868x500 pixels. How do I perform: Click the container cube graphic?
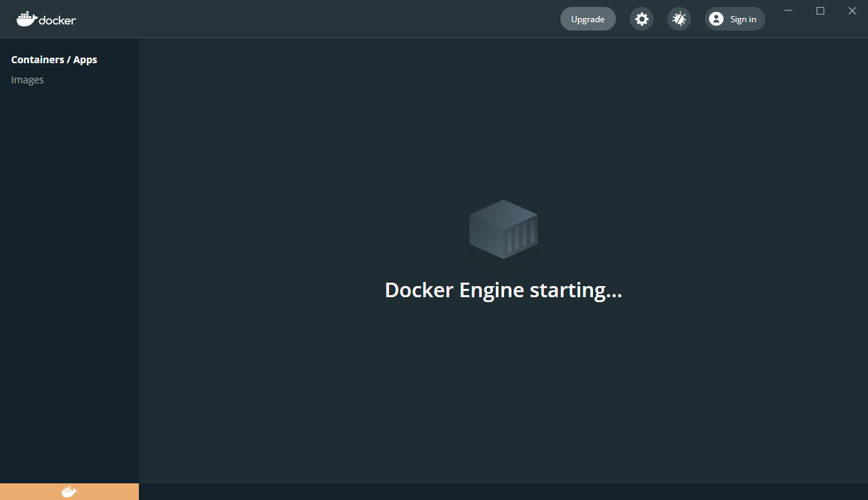coord(503,229)
